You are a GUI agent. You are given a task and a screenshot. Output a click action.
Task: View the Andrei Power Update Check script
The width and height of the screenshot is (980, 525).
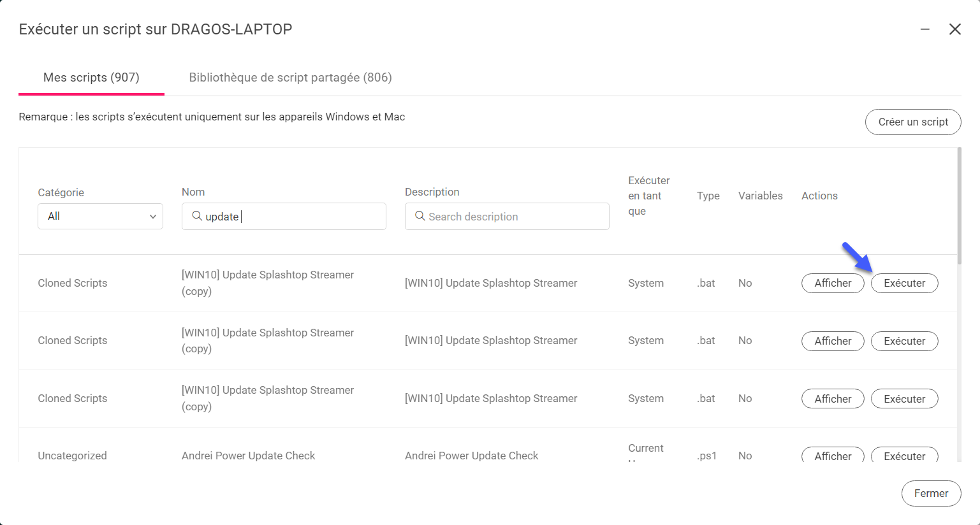(x=833, y=454)
